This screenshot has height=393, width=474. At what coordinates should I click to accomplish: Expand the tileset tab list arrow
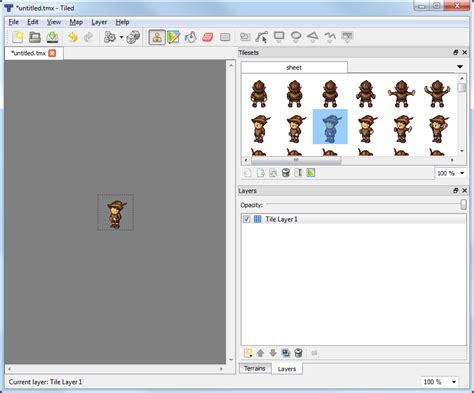point(460,67)
